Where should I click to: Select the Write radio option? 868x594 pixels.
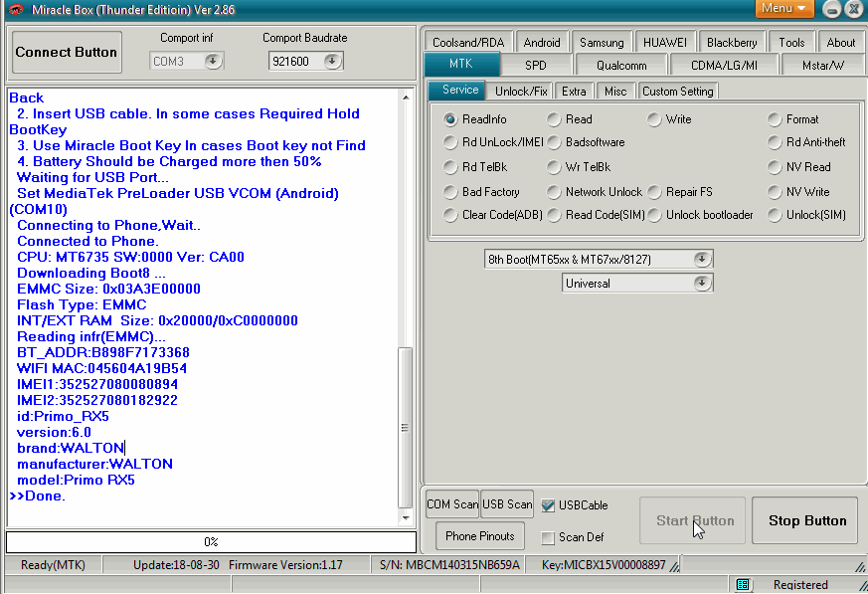[654, 119]
